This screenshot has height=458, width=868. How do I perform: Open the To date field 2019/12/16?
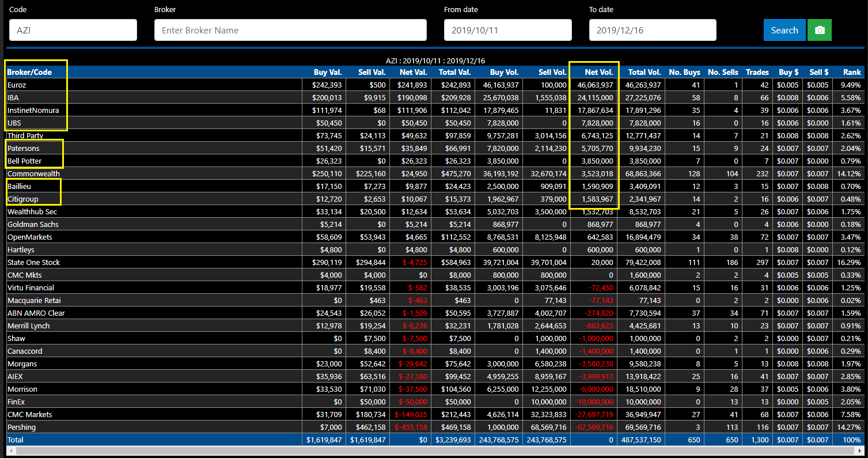pos(653,30)
